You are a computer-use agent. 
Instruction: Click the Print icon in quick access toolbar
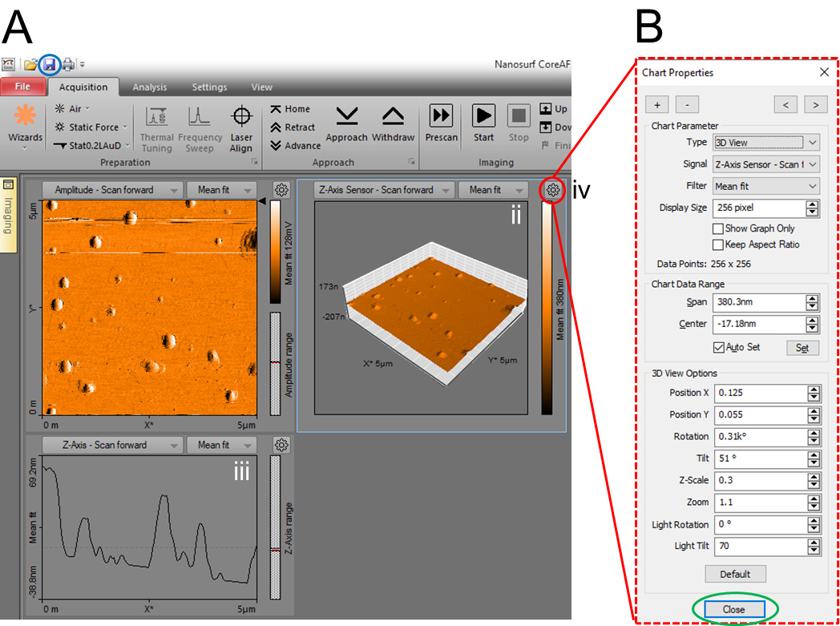pyautogui.click(x=68, y=65)
